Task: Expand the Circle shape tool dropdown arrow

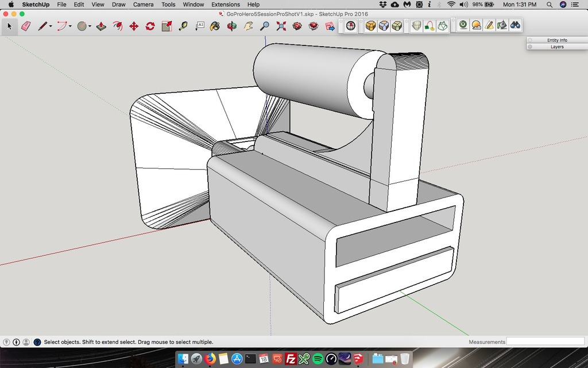Action: point(90,26)
